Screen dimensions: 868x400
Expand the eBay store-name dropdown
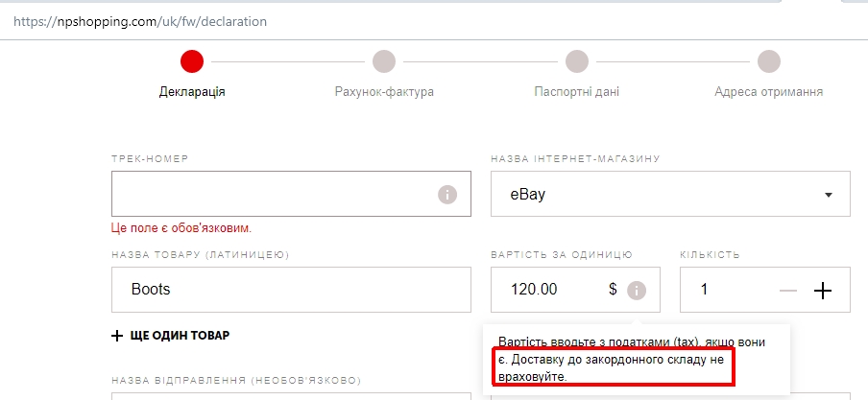point(670,195)
